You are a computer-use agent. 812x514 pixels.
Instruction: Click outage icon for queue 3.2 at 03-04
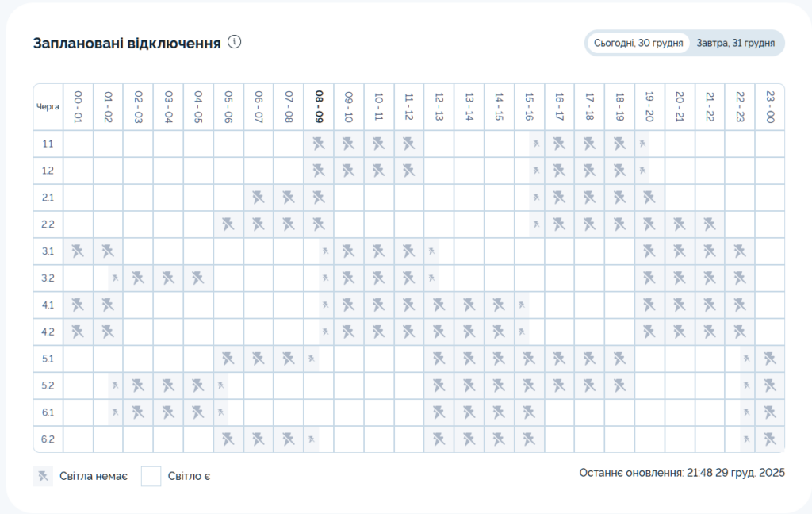tap(168, 278)
